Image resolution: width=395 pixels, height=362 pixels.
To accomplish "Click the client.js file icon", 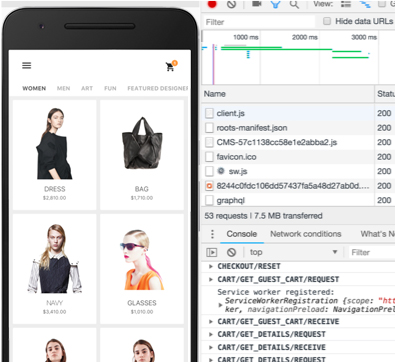I will point(209,113).
